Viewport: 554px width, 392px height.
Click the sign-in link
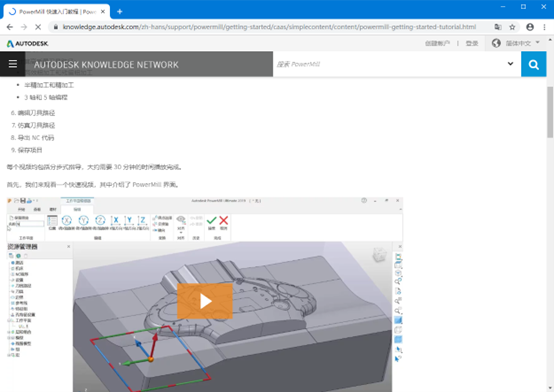coord(472,43)
